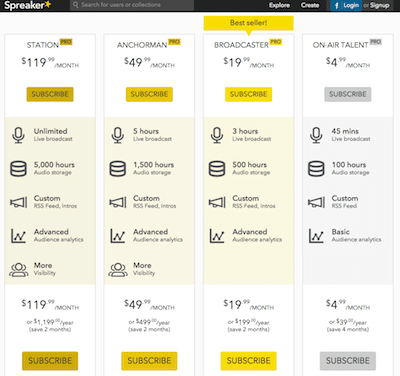
Task: Click the '(save 4 months)' text
Action: [348, 329]
